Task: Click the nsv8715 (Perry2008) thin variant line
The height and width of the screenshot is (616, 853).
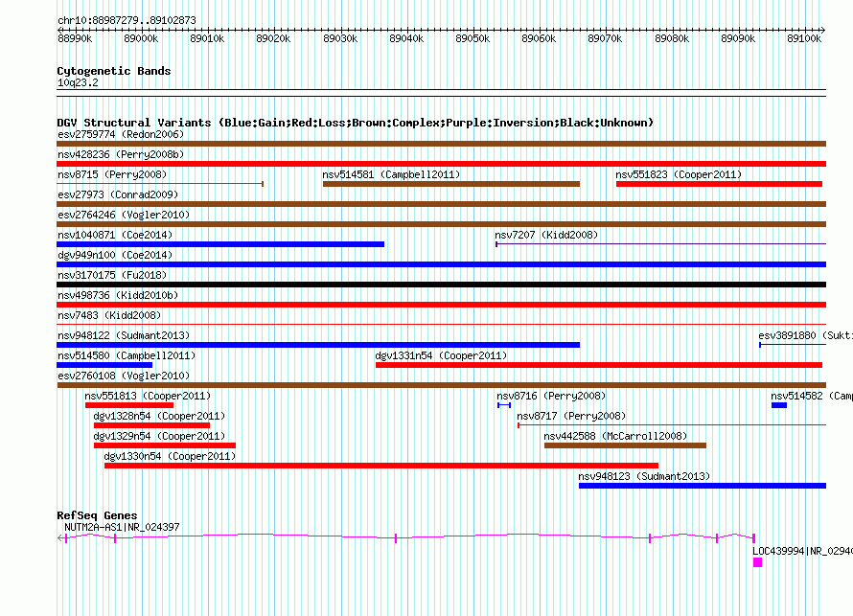Action: coord(160,184)
